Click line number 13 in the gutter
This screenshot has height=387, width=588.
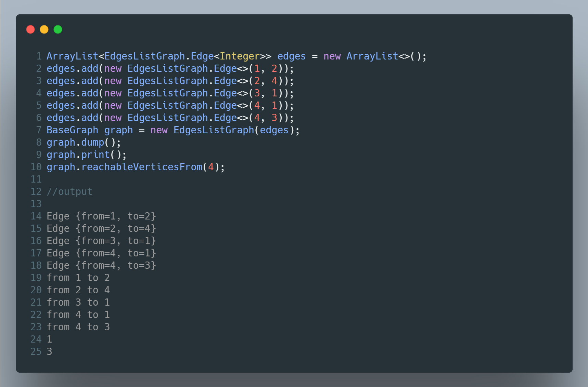coord(36,204)
